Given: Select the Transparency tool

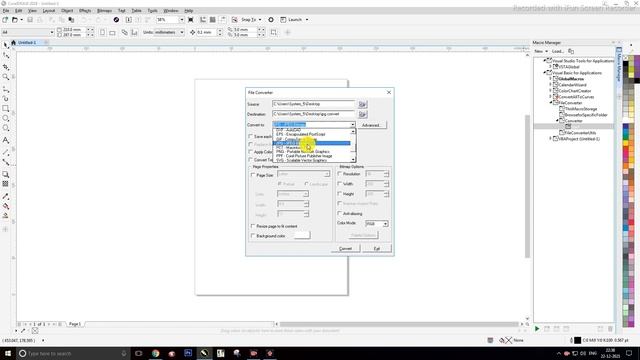Looking at the screenshot, I should (6, 184).
